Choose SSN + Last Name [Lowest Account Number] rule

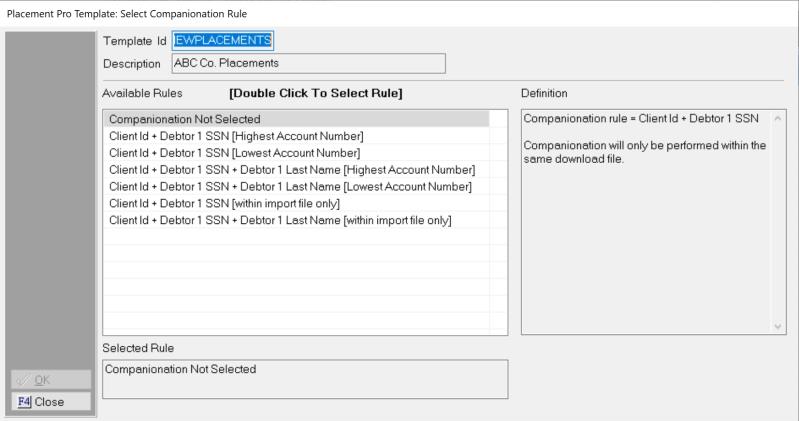tap(290, 187)
